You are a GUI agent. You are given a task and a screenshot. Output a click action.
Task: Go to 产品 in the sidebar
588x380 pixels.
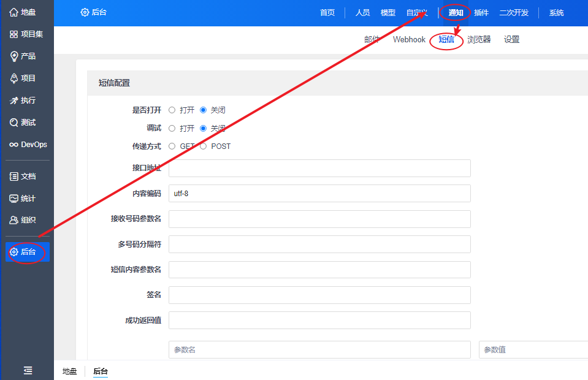pyautogui.click(x=23, y=56)
